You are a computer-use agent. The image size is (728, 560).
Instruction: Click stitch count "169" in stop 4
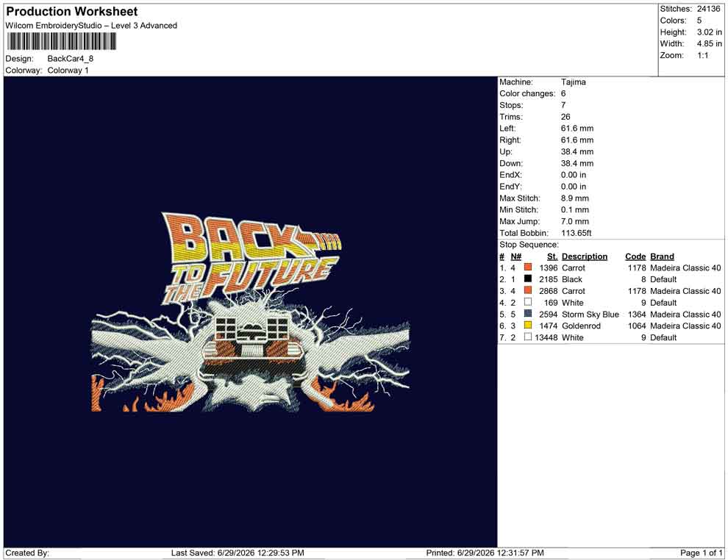551,303
